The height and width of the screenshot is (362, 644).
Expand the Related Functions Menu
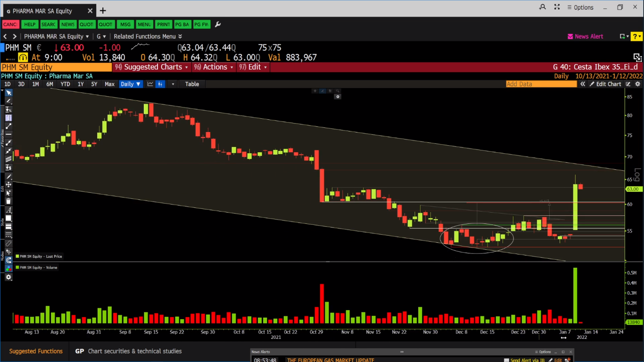tap(148, 36)
